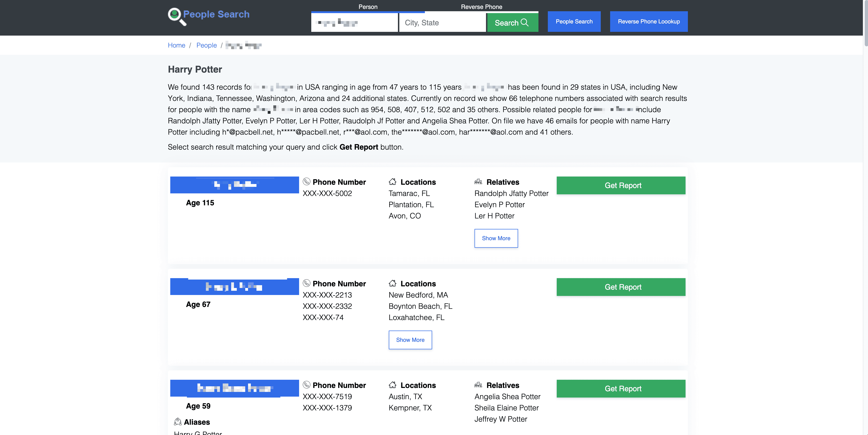This screenshot has width=868, height=435.
Task: Click the Aliases people icon
Action: coord(178,421)
